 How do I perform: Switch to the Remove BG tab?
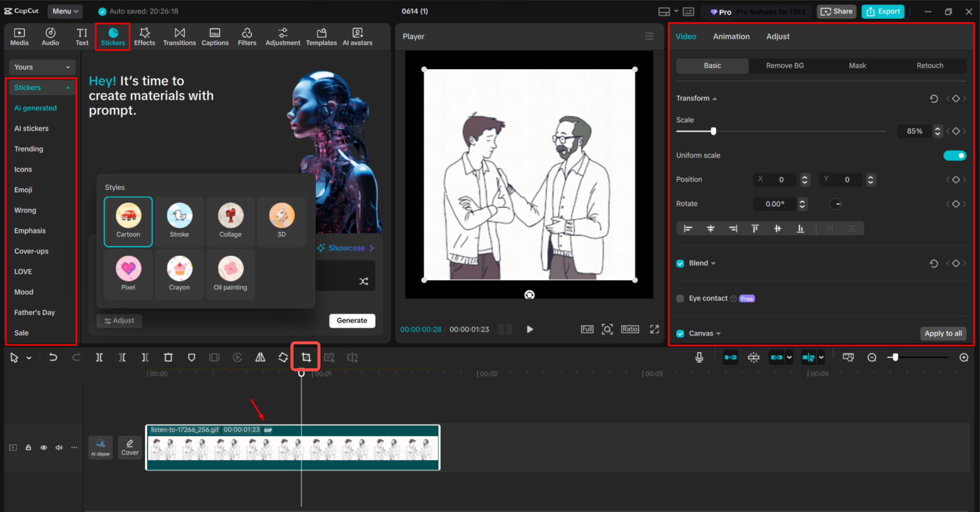pyautogui.click(x=785, y=65)
